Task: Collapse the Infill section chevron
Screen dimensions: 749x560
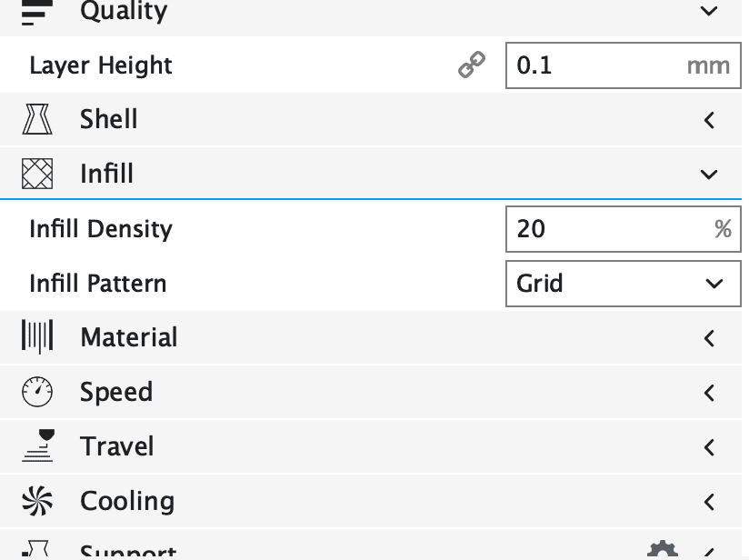Action: pyautogui.click(x=709, y=174)
